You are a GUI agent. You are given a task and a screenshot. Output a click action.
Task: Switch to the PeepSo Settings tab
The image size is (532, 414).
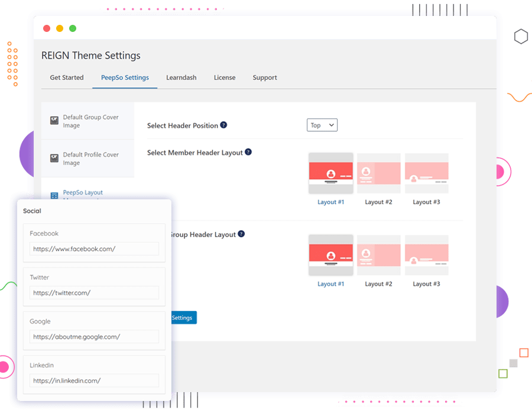[125, 77]
